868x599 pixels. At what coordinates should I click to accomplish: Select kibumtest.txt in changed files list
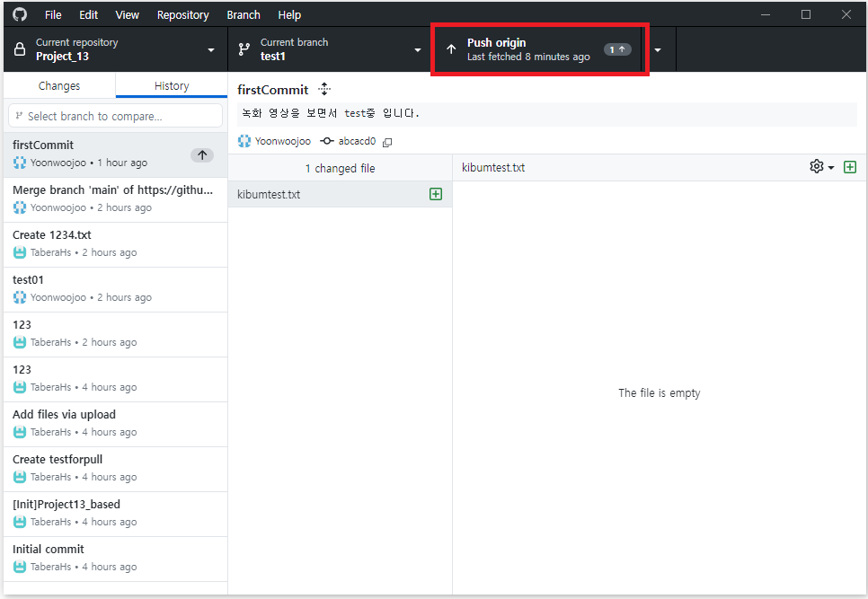340,194
